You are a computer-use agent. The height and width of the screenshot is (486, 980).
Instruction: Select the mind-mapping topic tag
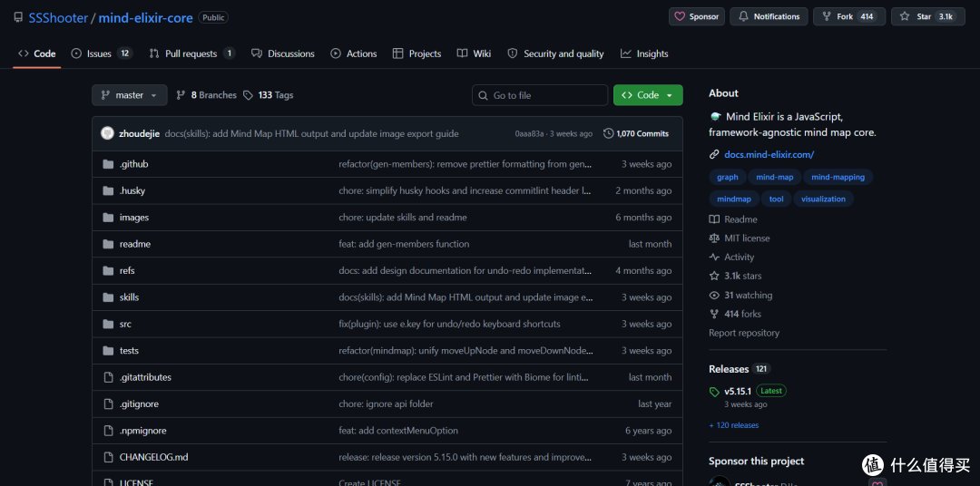point(838,178)
